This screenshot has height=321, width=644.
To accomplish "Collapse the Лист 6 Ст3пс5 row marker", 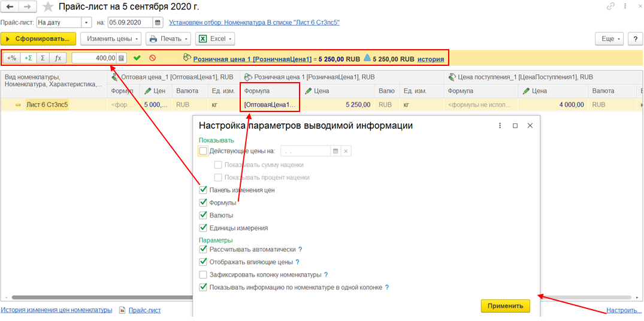I will tap(19, 105).
